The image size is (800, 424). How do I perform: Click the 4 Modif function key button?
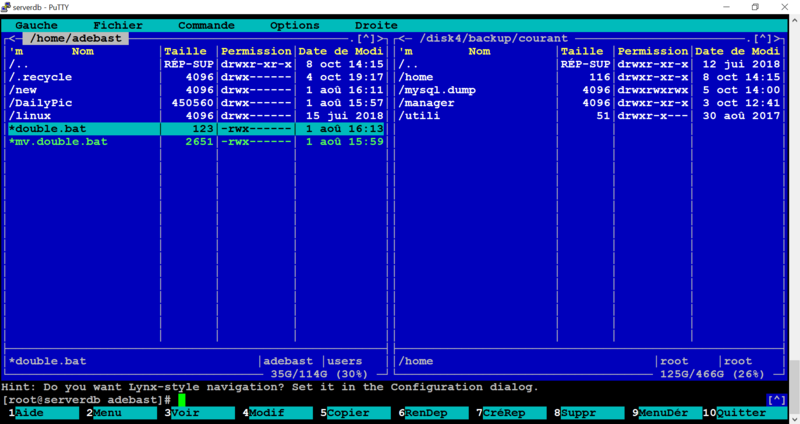point(278,413)
